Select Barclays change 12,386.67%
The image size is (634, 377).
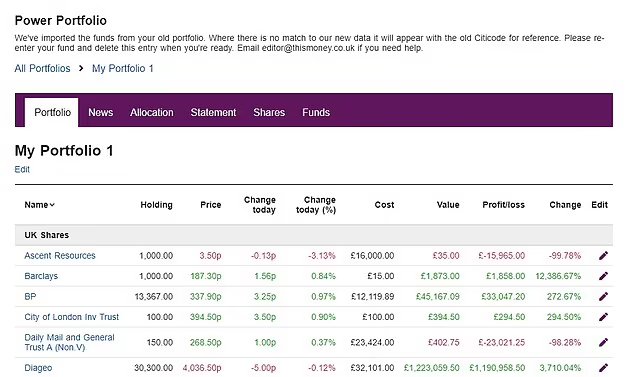point(558,276)
